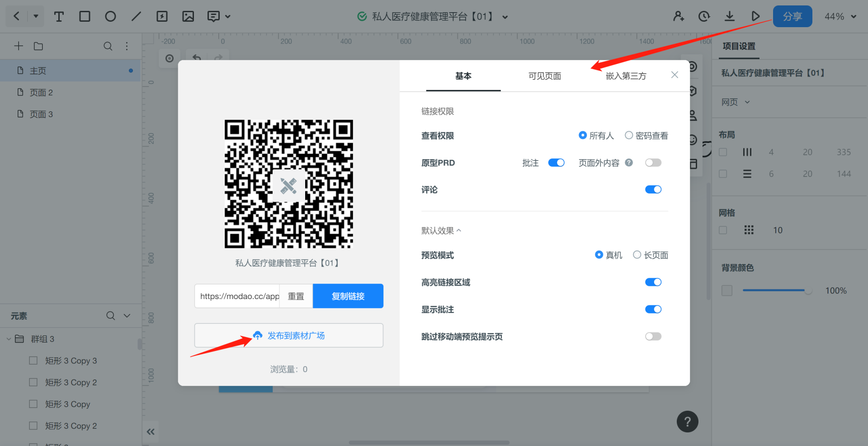The height and width of the screenshot is (446, 868).
Task: Click the back arrow in the toolbar
Action: tap(17, 16)
